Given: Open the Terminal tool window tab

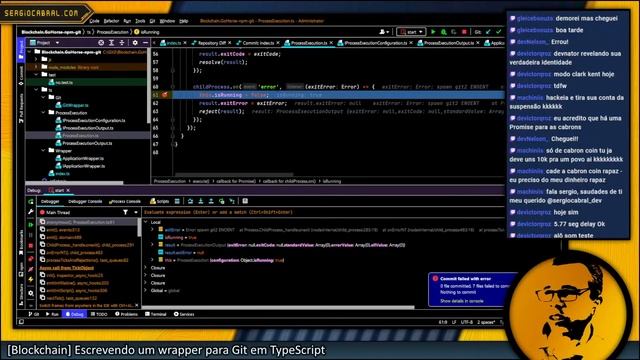Looking at the screenshot, I should coord(156,314).
